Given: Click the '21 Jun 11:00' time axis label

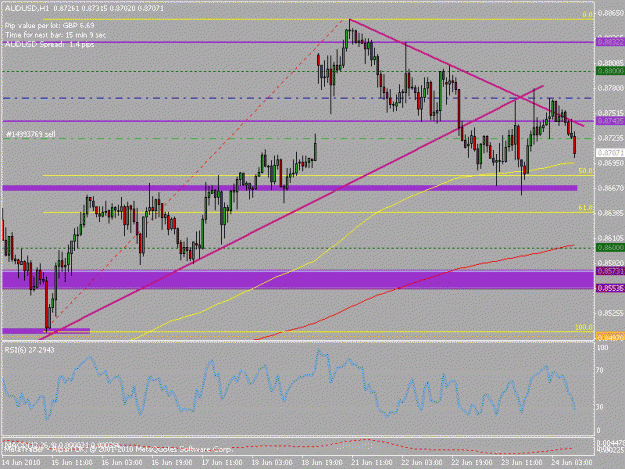Looking at the screenshot, I should tap(371, 462).
